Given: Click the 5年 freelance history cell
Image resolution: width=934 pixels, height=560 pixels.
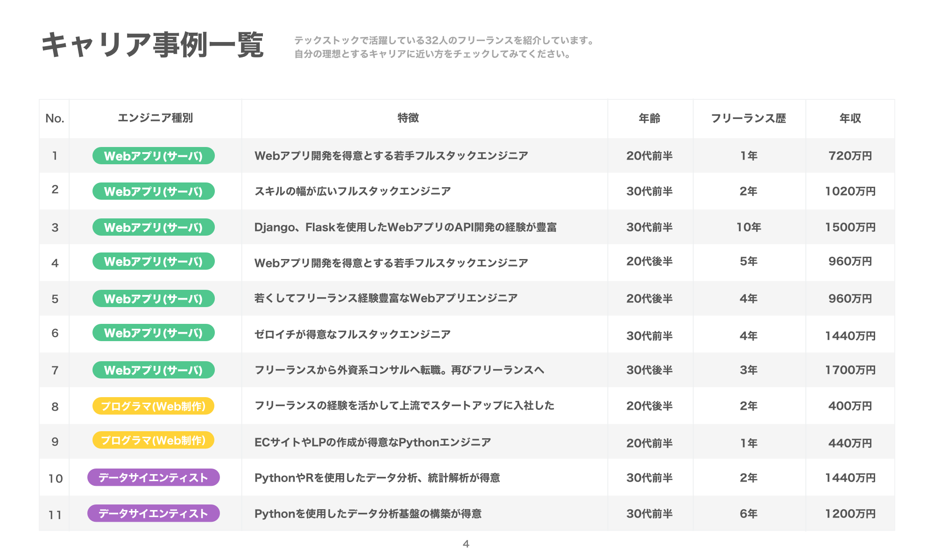Looking at the screenshot, I should click(x=749, y=261).
